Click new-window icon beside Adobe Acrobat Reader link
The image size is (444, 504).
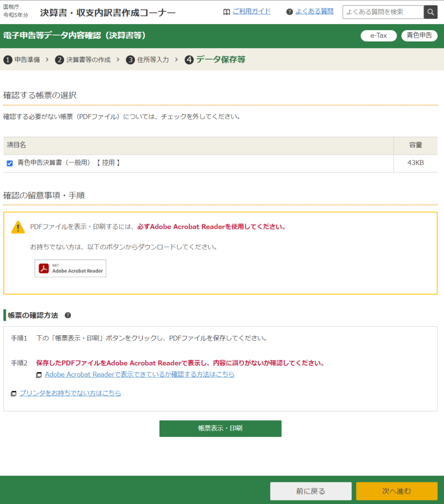coord(39,375)
